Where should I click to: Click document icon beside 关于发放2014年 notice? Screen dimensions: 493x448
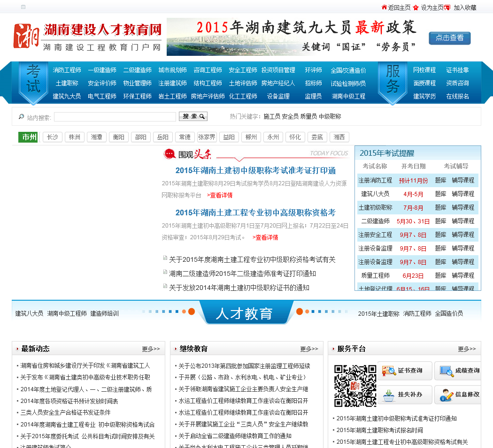165,286
